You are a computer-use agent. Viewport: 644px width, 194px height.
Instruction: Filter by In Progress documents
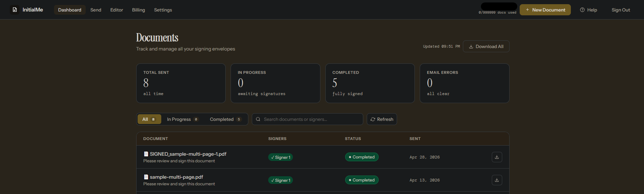click(x=183, y=119)
